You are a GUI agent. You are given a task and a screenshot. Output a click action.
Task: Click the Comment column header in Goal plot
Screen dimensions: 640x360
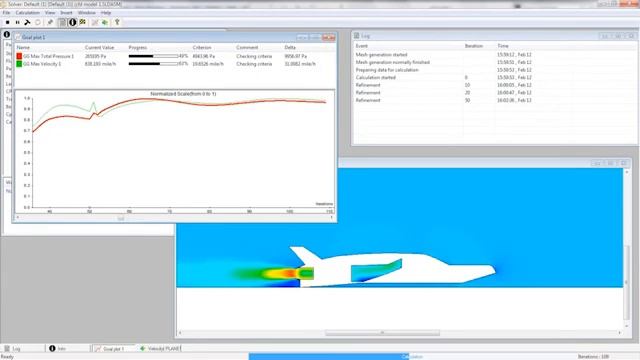pyautogui.click(x=247, y=48)
